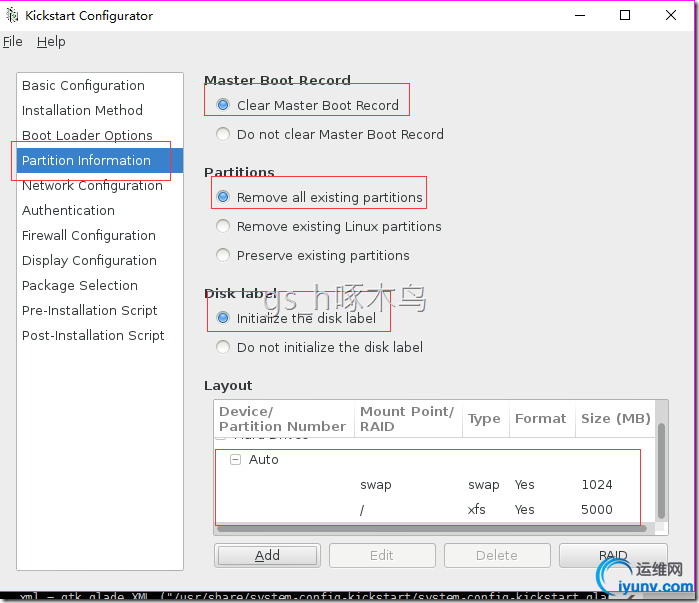Click the Mount Point/RAID column header

(408, 418)
